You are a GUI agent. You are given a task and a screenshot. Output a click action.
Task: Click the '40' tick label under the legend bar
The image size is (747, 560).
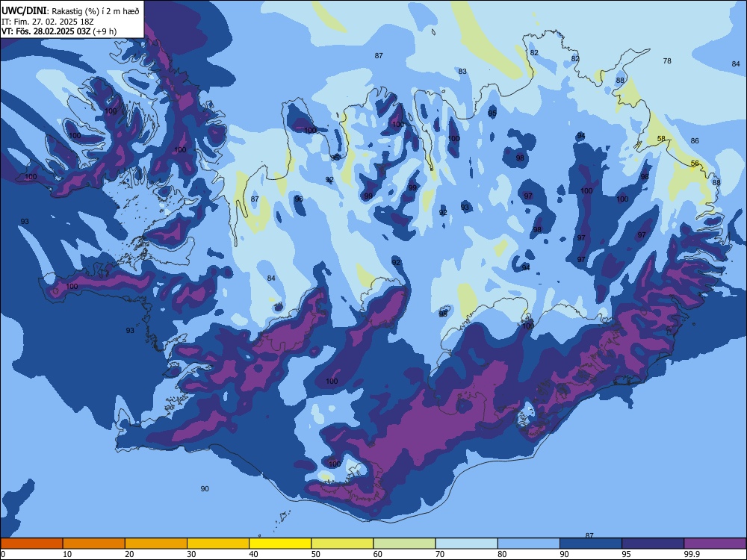click(x=254, y=554)
